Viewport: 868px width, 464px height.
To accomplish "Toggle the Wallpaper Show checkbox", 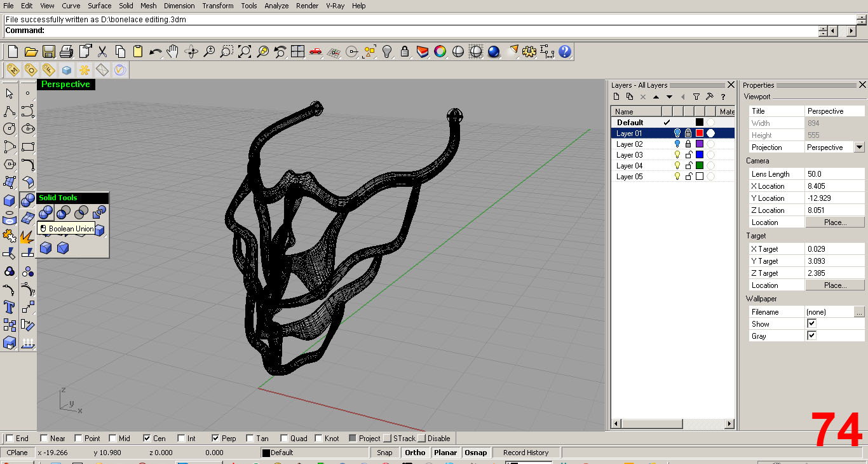I will tap(811, 324).
